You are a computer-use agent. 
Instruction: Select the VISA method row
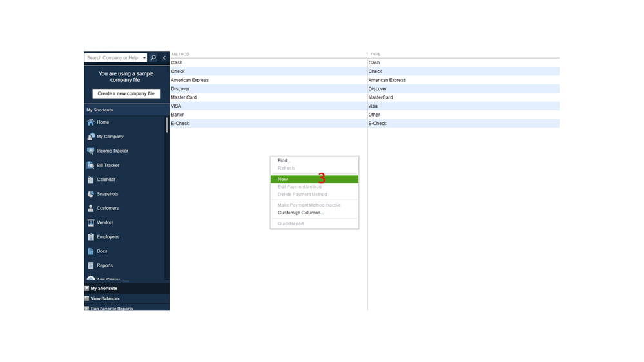point(365,106)
